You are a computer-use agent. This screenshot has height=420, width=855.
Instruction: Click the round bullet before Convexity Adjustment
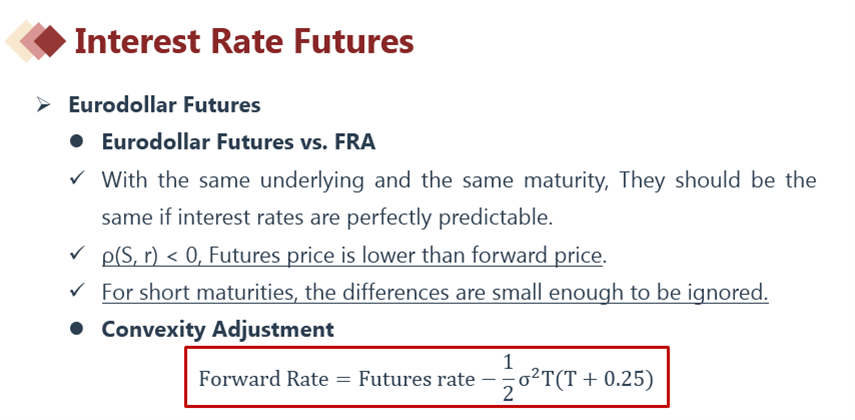coord(77,329)
